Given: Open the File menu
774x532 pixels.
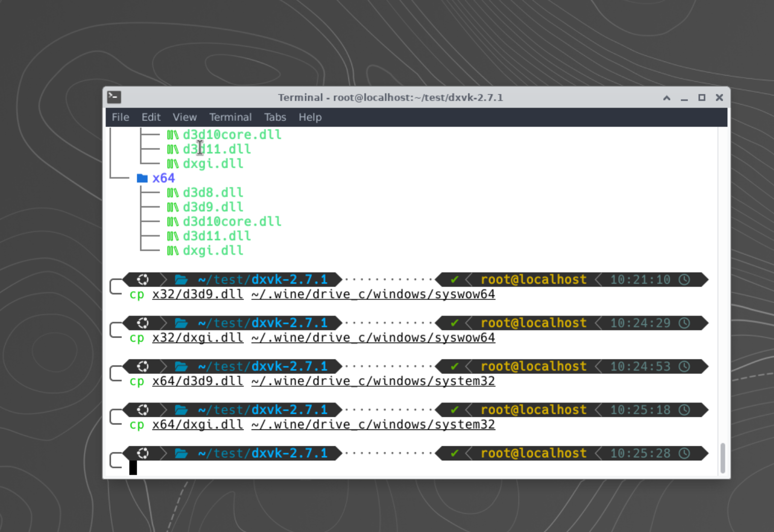Looking at the screenshot, I should pos(120,117).
